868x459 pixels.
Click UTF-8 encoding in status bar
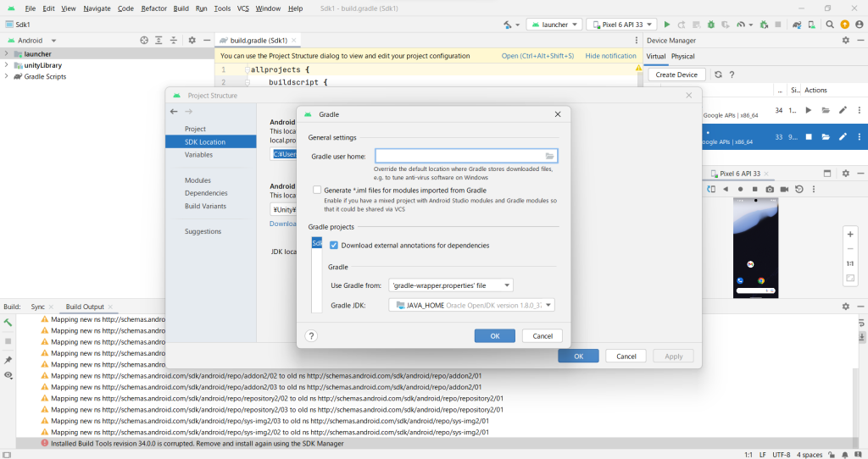(781, 455)
